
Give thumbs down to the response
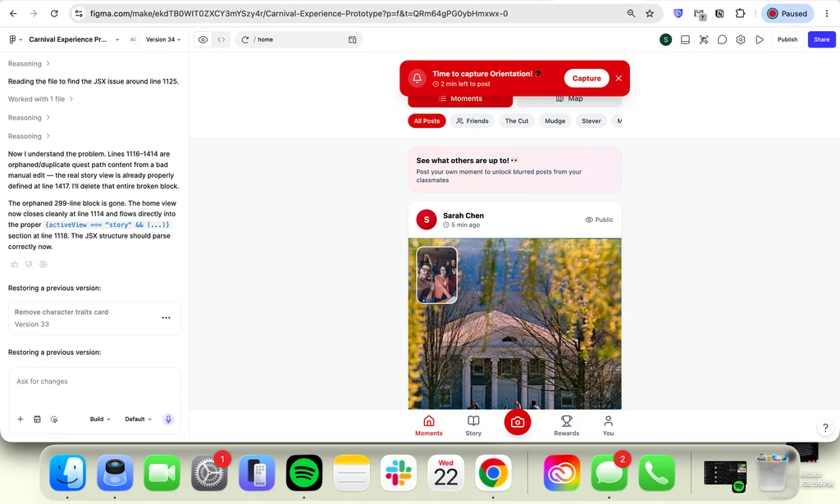click(29, 265)
